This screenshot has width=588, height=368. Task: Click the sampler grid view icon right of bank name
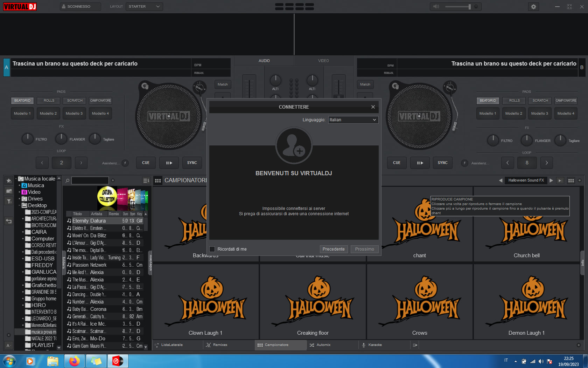tap(571, 180)
